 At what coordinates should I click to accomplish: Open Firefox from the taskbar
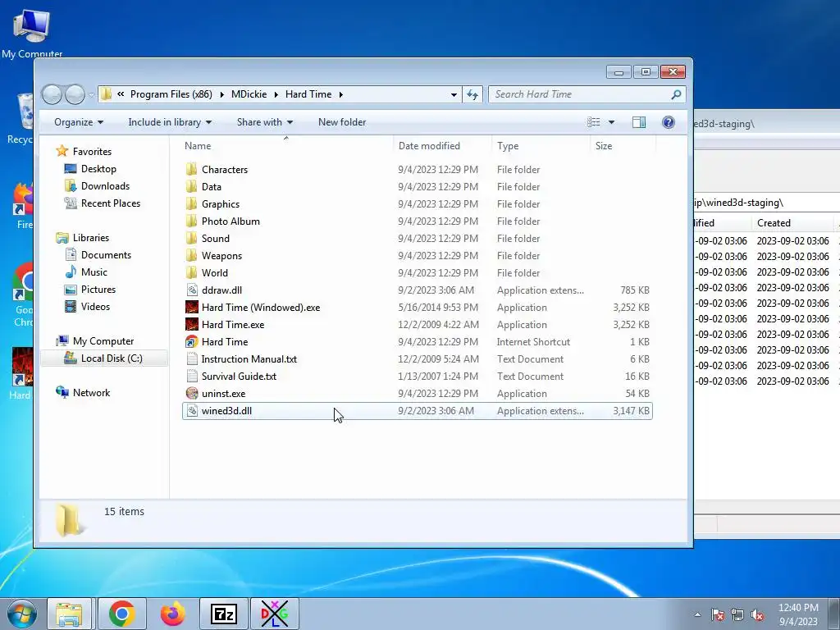(x=172, y=614)
